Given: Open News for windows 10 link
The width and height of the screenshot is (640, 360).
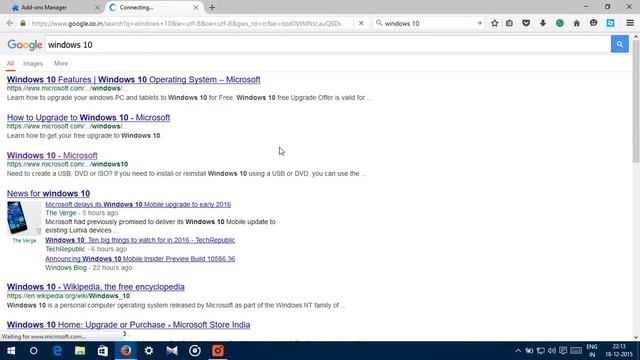Looking at the screenshot, I should [x=48, y=193].
